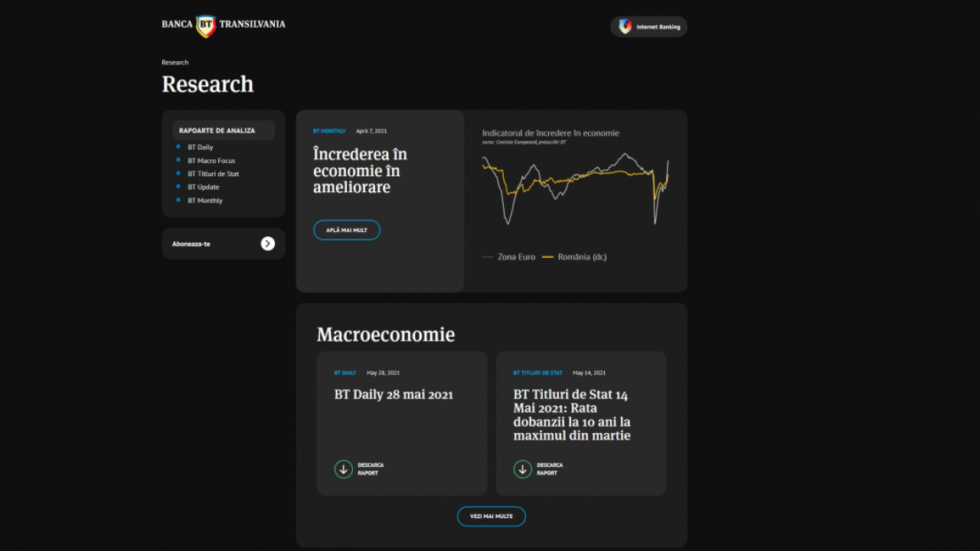This screenshot has width=980, height=551.
Task: Expand the RAPOARTE DE ANALIZA list header
Action: [223, 130]
